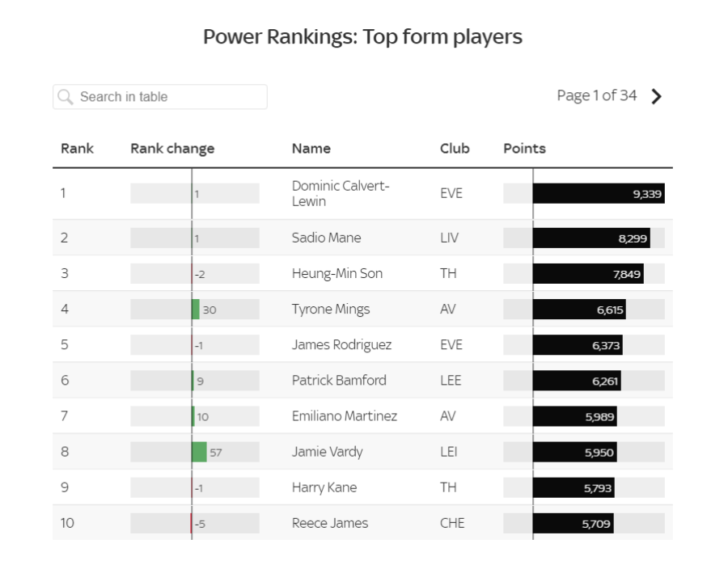Click the Page 1 of 34 indicator
The height and width of the screenshot is (569, 728).
pos(597,95)
